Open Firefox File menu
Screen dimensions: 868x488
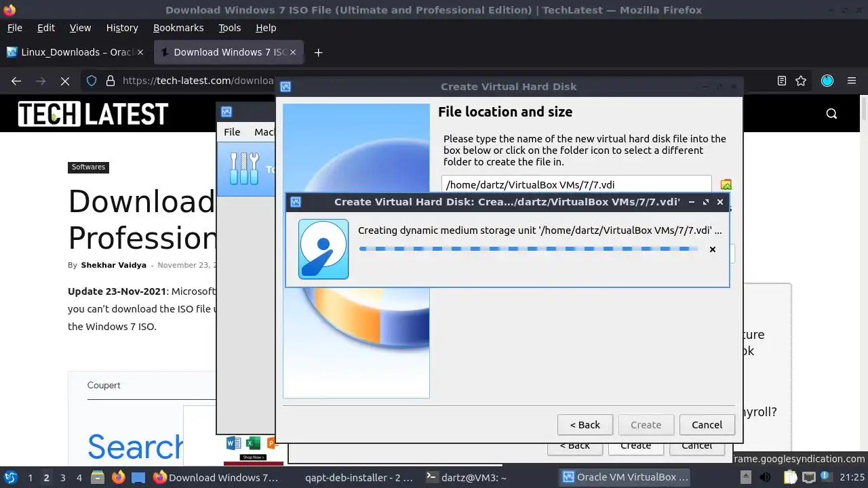tap(14, 28)
